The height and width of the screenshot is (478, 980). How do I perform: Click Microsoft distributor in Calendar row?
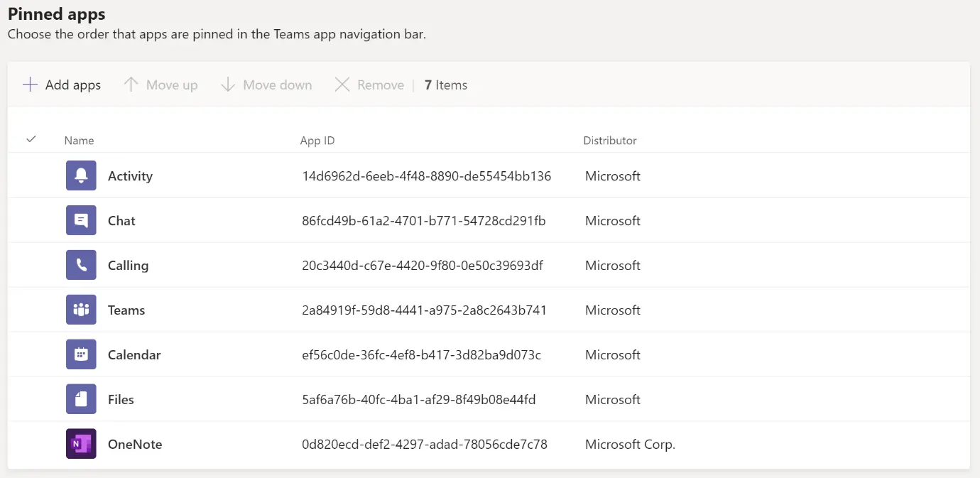(x=613, y=355)
